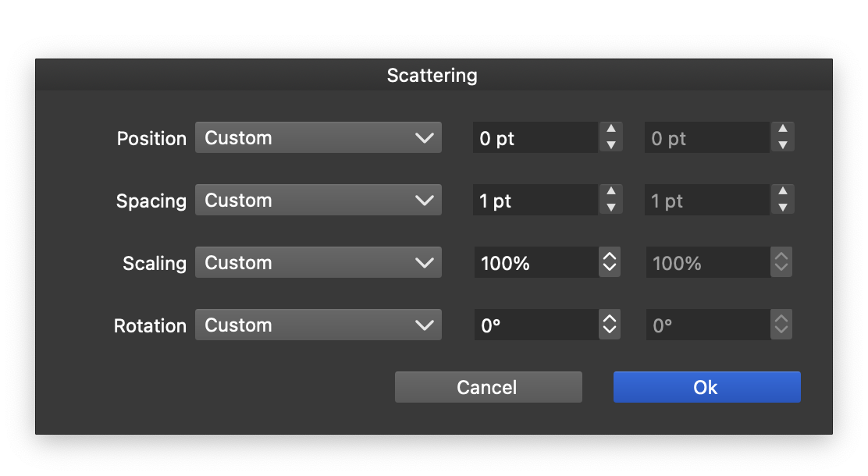Decrease the second Spacing value with down arrow
The height and width of the screenshot is (476, 868).
[x=782, y=208]
